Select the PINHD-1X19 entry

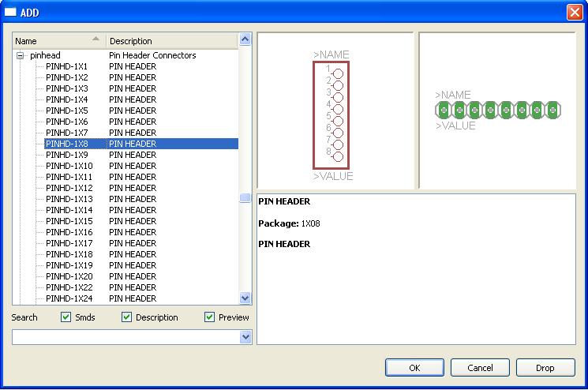(69, 265)
